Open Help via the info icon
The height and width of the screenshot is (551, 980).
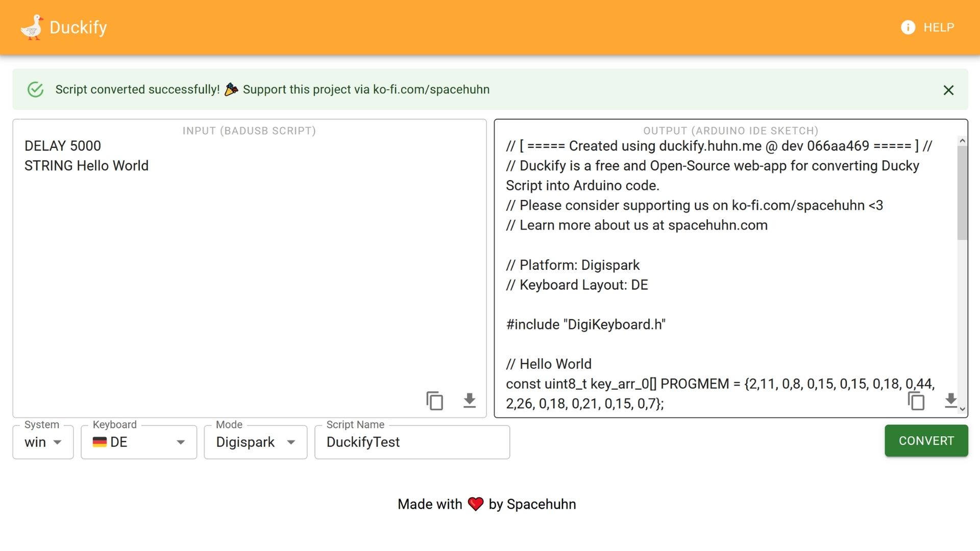point(908,27)
